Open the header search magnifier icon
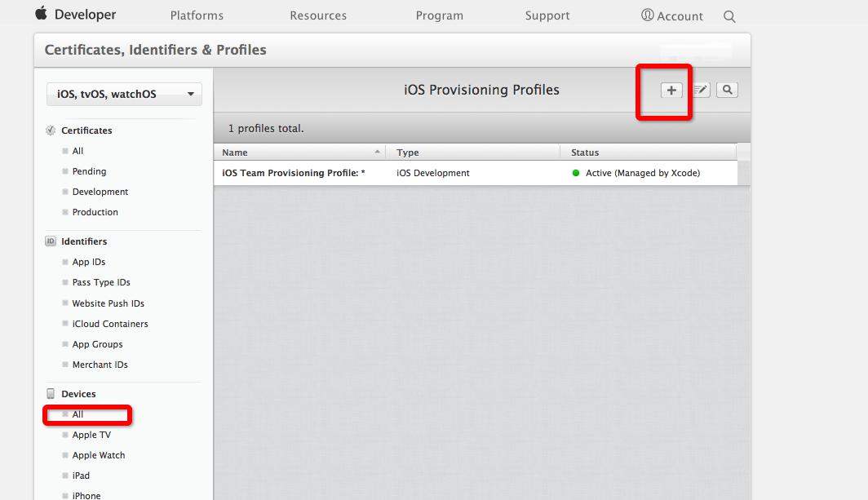Viewport: 868px width, 500px height. click(x=729, y=16)
